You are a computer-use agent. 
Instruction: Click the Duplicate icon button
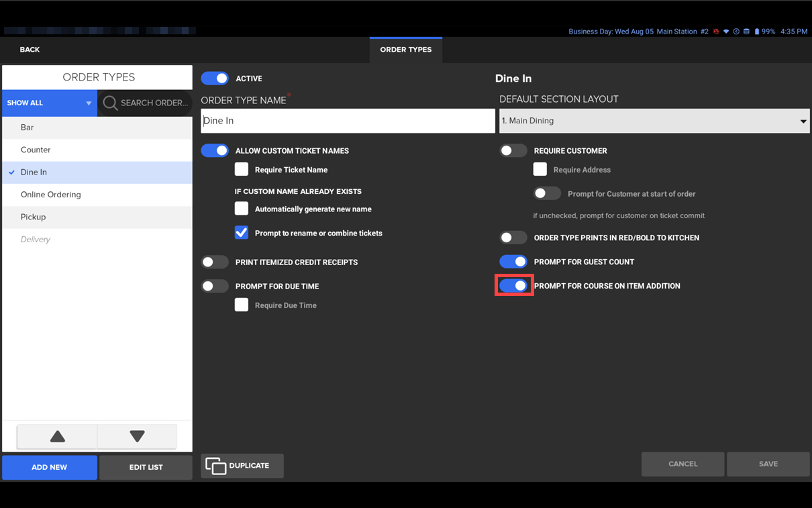242,466
